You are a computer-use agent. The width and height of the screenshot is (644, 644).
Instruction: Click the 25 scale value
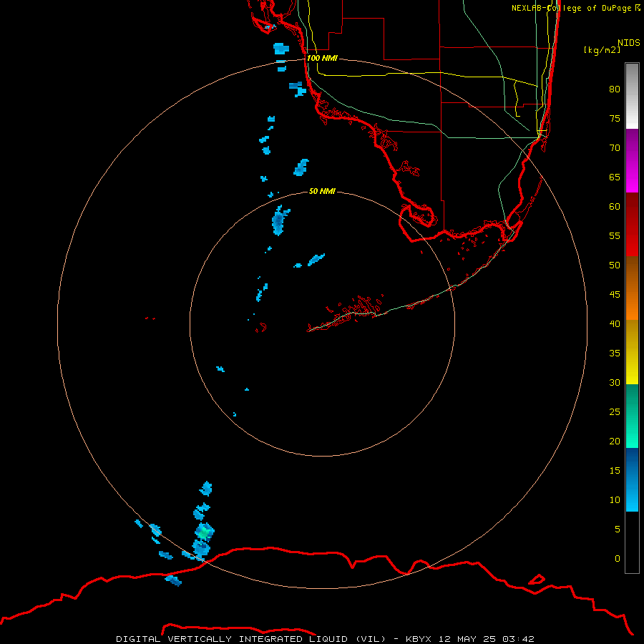click(x=615, y=412)
